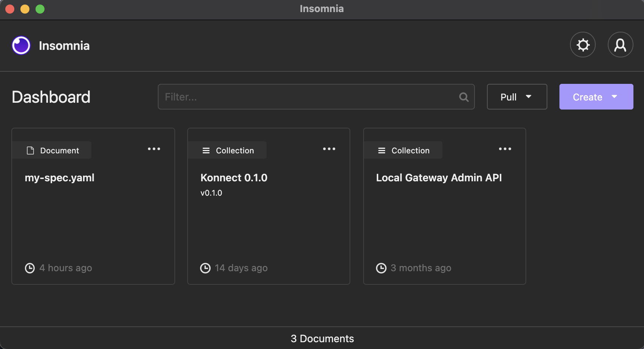This screenshot has width=644, height=349.
Task: Open the my-spec.yaml document card
Action: tap(93, 206)
